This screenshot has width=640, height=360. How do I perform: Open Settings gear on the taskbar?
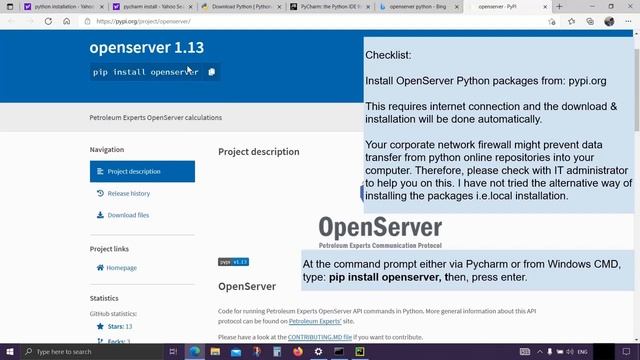[318, 351]
